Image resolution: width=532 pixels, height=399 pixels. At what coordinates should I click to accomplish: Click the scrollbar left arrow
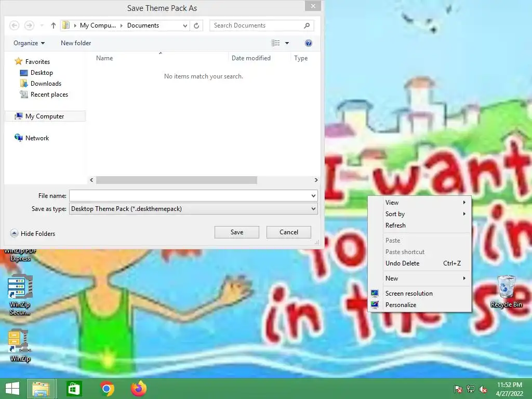(x=91, y=180)
